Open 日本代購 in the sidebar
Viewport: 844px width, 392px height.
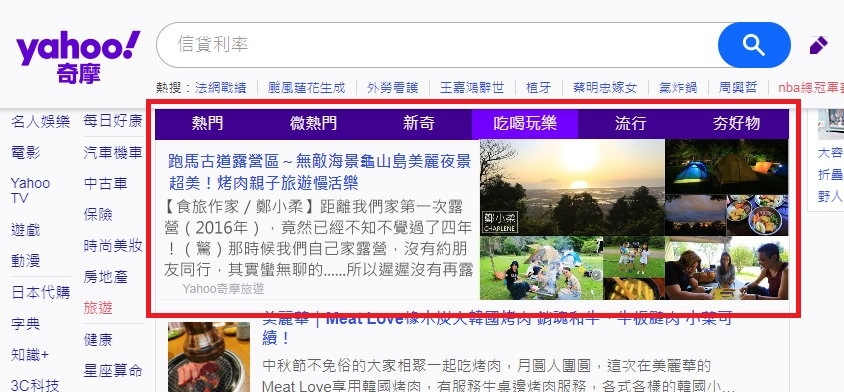[x=40, y=292]
